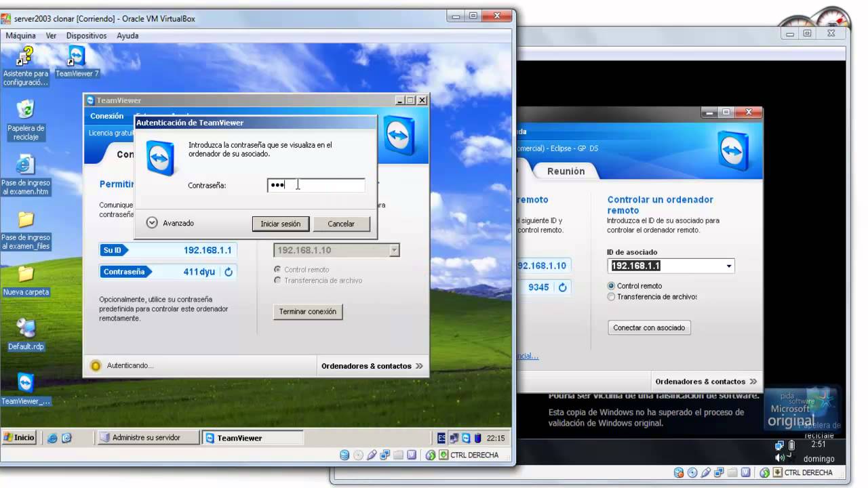Open Máquina menu in VirtualBox
Viewport: 868px width, 488px height.
20,35
